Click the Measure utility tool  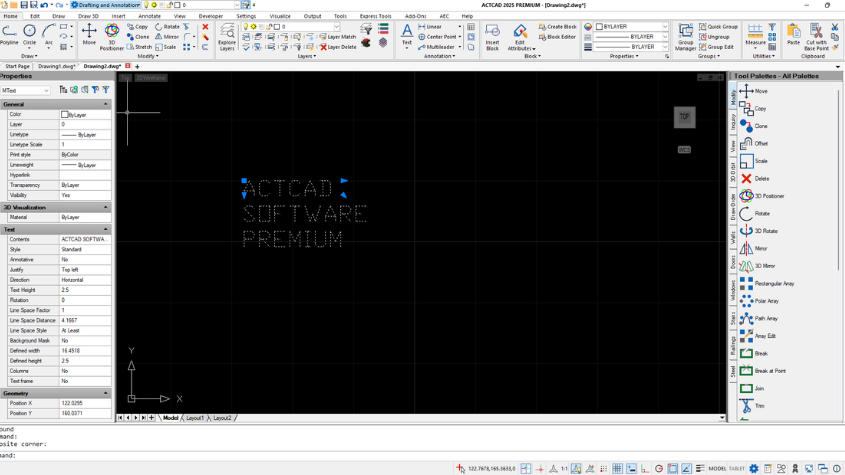755,35
